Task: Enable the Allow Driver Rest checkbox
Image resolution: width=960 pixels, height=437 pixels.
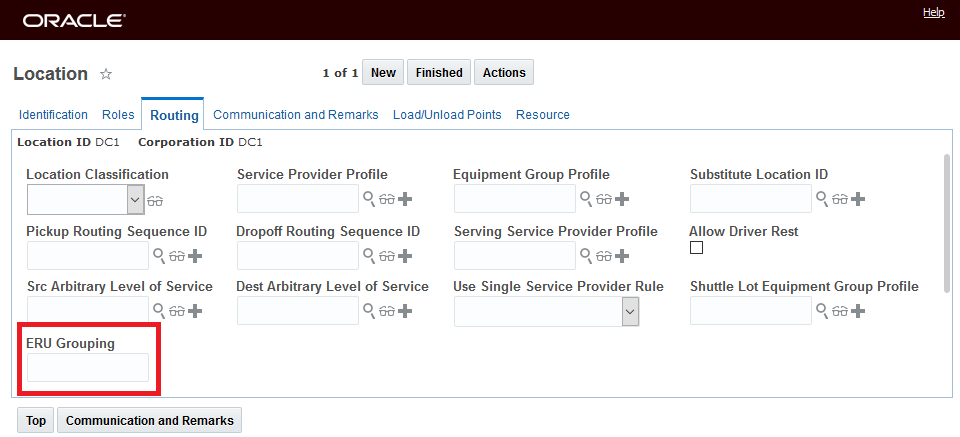Action: pyautogui.click(x=697, y=248)
